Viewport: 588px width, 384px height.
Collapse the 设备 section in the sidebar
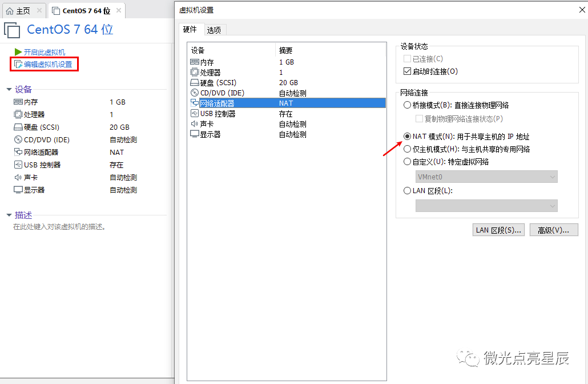tap(8, 89)
